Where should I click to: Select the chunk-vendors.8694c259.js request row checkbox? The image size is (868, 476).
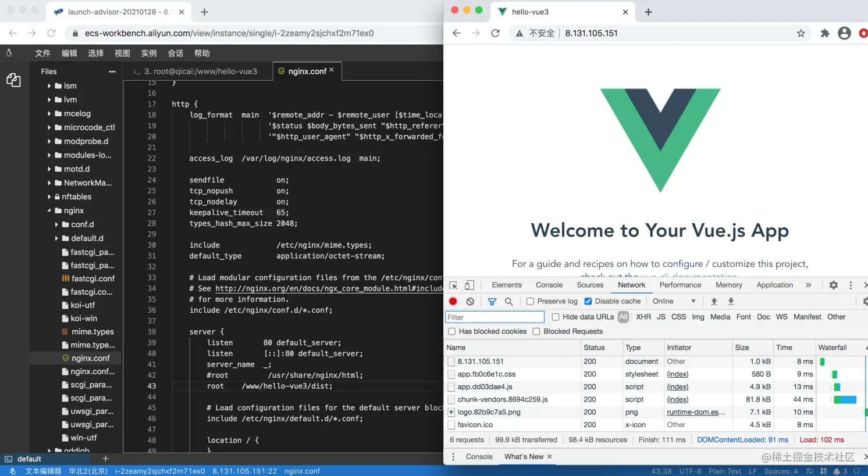click(451, 400)
